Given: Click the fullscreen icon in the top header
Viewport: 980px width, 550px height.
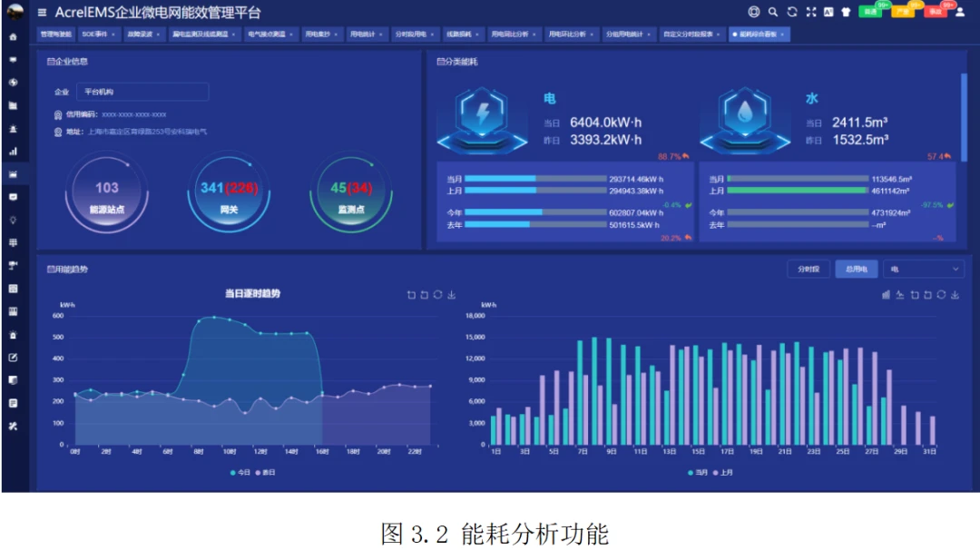Looking at the screenshot, I should click(x=810, y=13).
